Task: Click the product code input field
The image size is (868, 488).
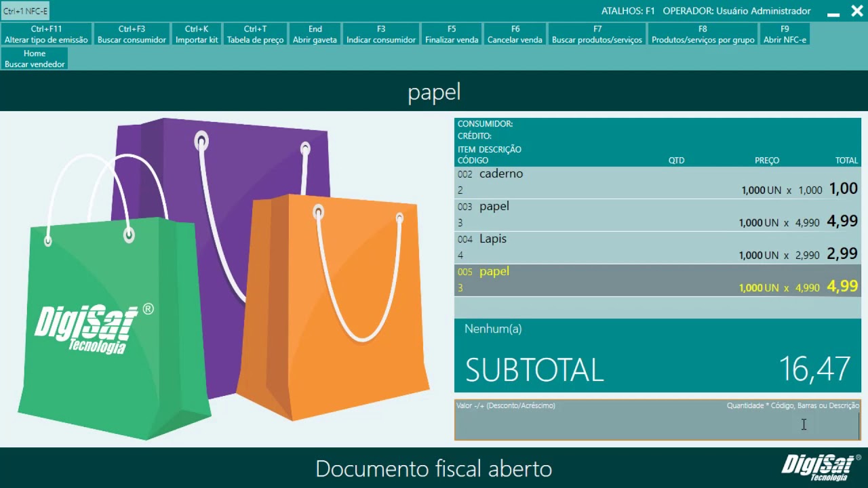Action: click(657, 420)
